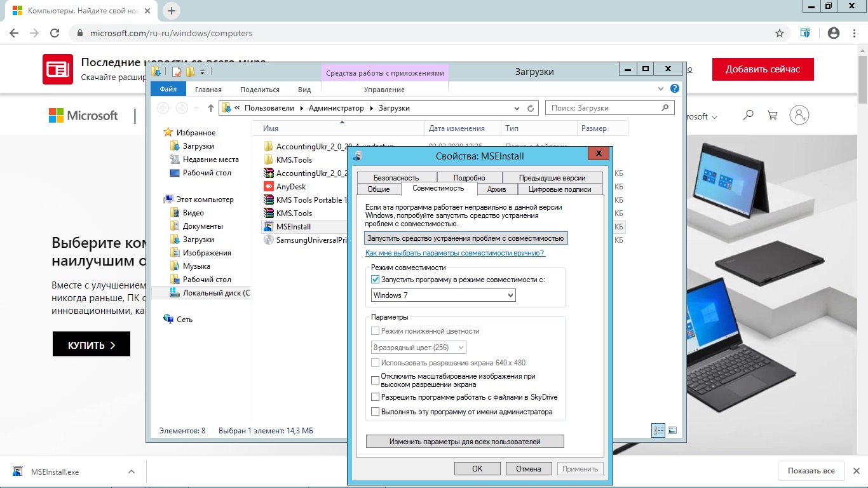868x488 pixels.
Task: Open Управление ribbon tab
Action: [x=384, y=90]
